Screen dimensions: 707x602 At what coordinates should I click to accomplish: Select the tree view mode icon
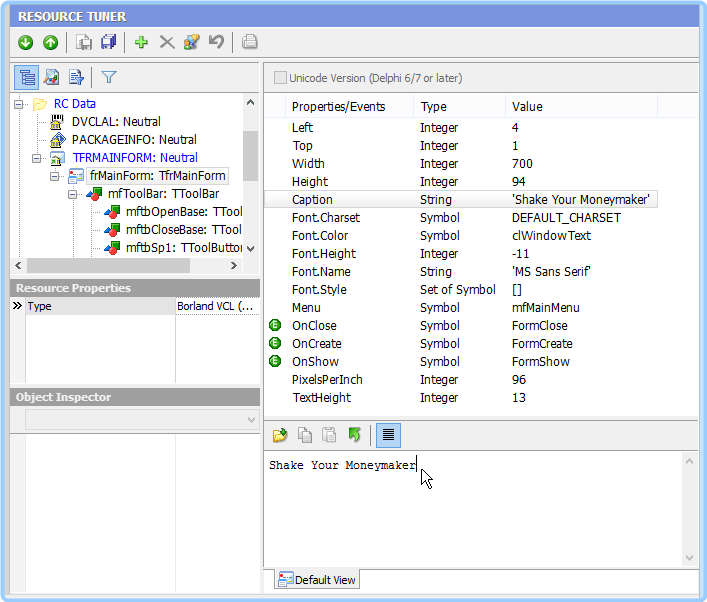pos(27,78)
